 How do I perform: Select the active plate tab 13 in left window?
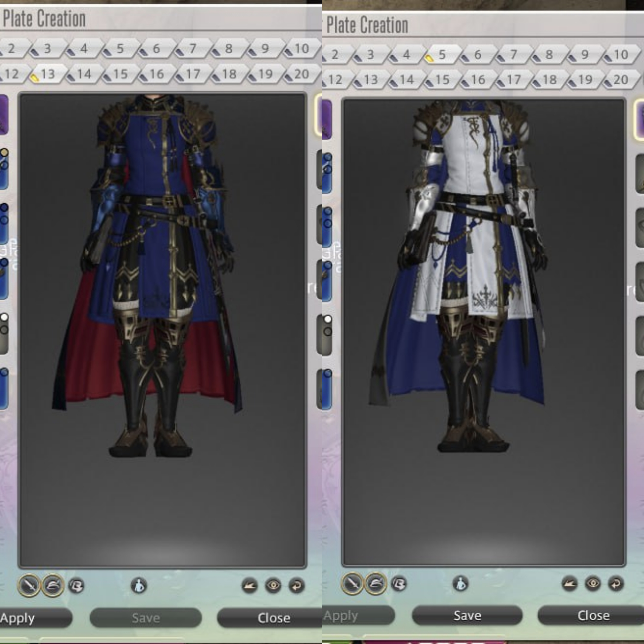[48, 74]
